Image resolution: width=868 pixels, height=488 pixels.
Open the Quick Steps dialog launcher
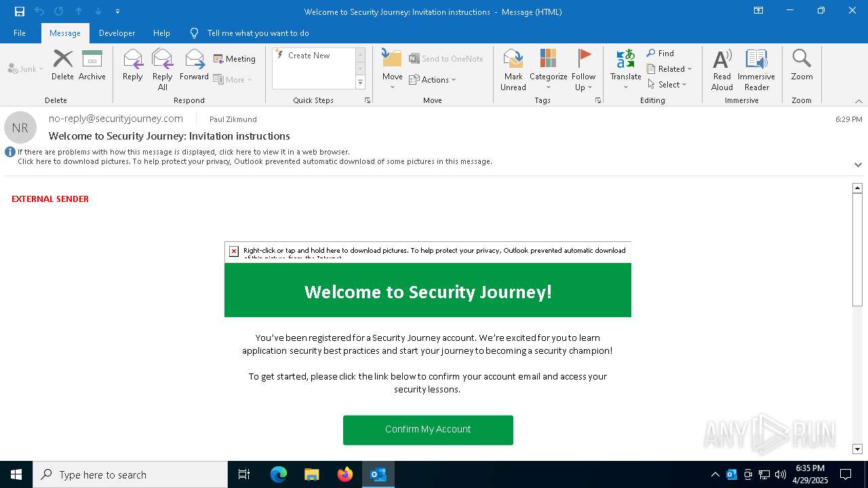(368, 100)
